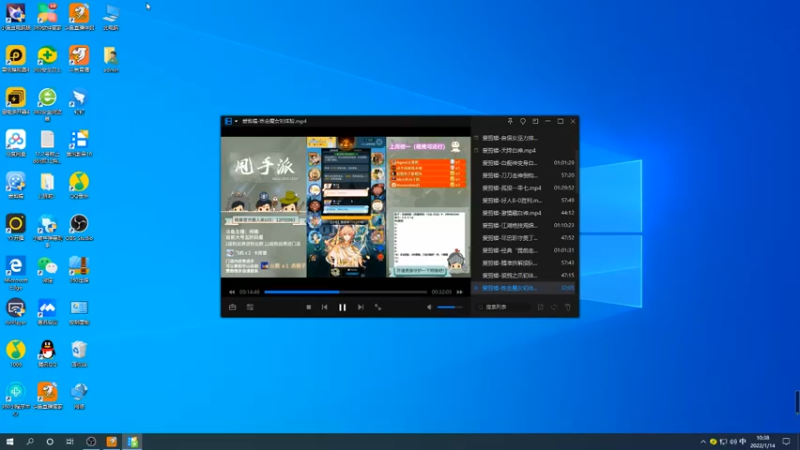Open the skin icon in player title bar
The width and height of the screenshot is (800, 450).
(523, 121)
